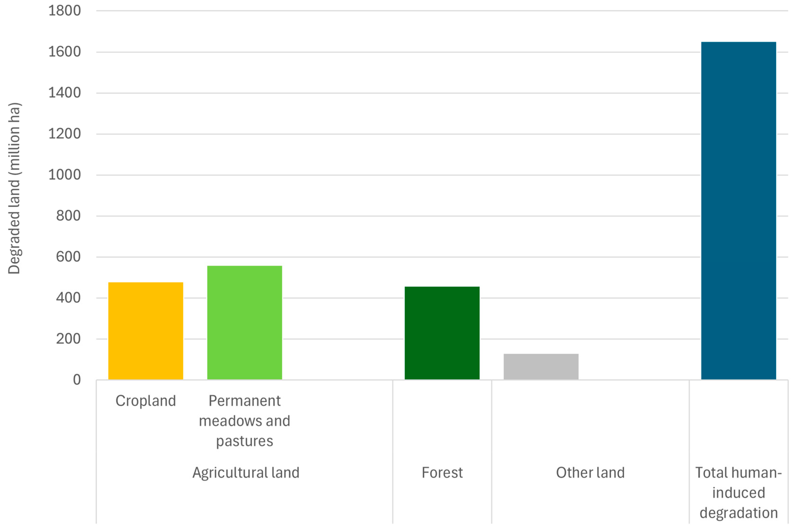Click the yellow Cropland bar
This screenshot has width=794, height=532.
pos(146,331)
